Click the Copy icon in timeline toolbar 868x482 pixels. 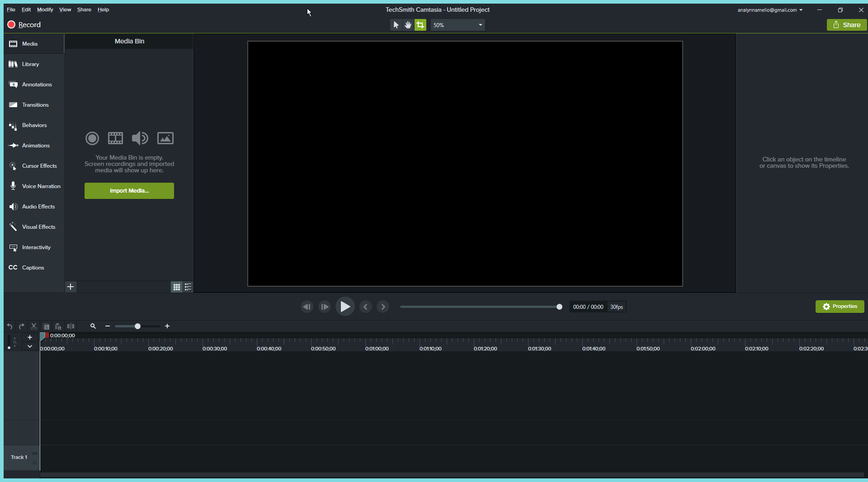click(x=46, y=326)
